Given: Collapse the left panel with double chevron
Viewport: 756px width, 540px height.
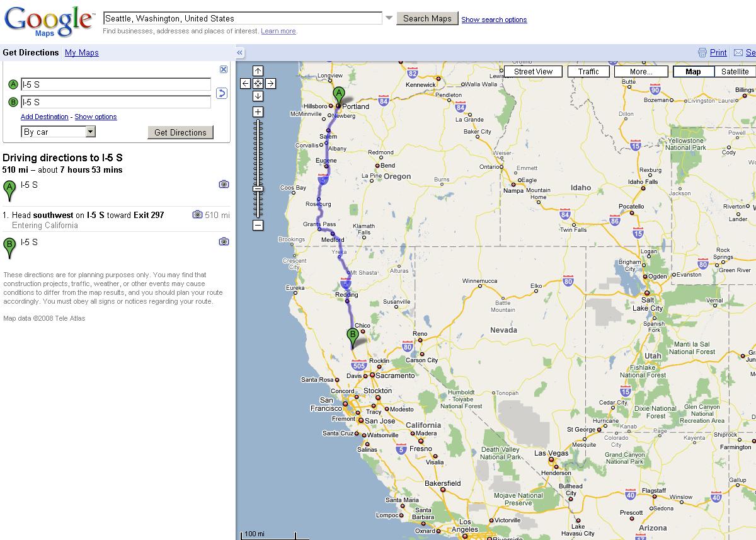Looking at the screenshot, I should click(x=240, y=53).
